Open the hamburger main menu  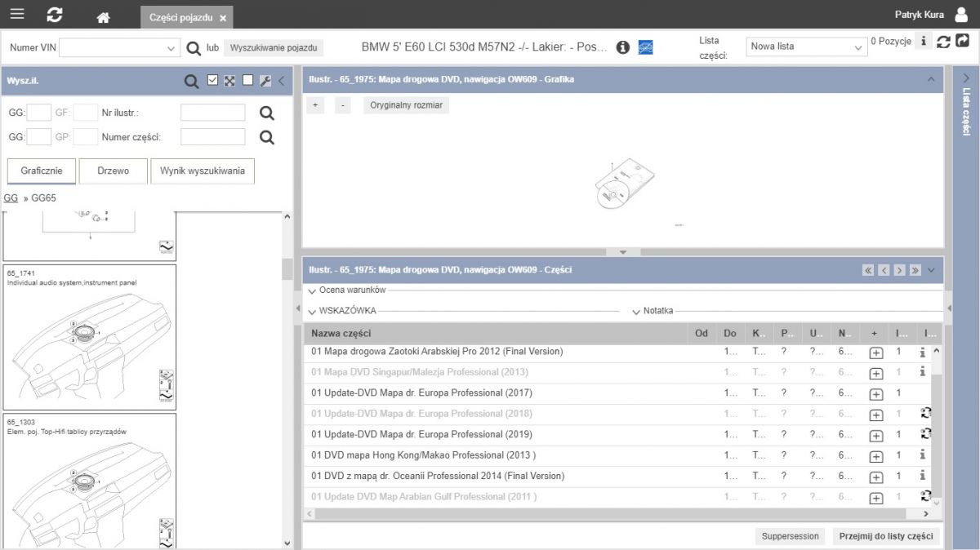(x=16, y=15)
